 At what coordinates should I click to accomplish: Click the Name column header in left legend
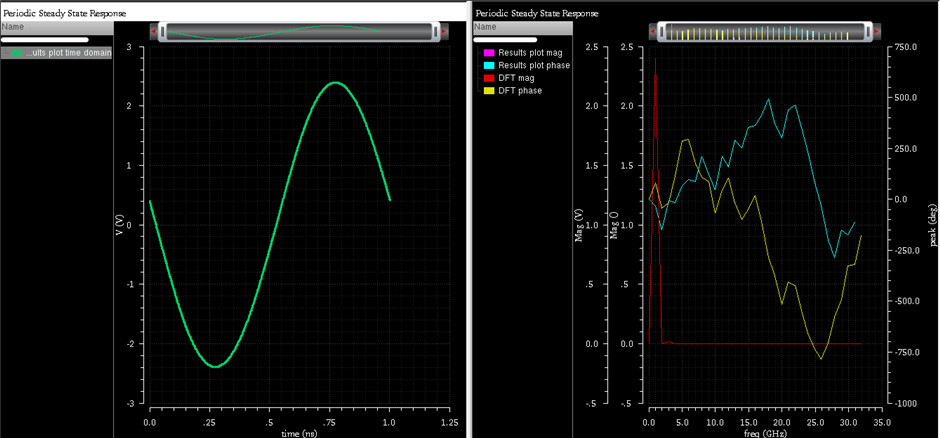(x=13, y=27)
